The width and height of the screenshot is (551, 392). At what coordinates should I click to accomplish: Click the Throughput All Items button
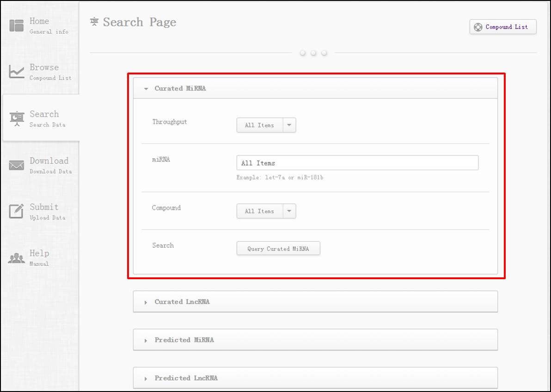pyautogui.click(x=260, y=125)
